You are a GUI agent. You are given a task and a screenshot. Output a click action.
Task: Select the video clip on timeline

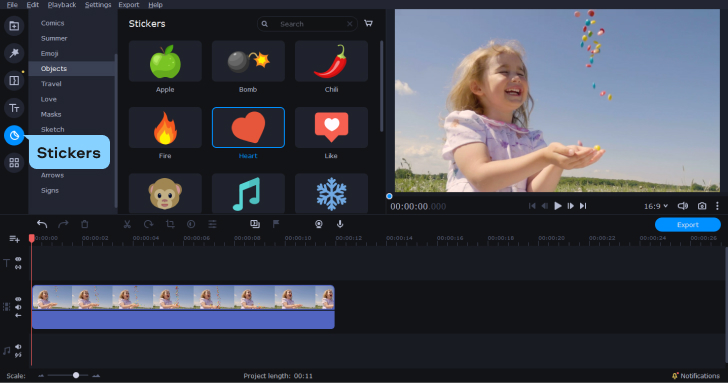coord(183,307)
